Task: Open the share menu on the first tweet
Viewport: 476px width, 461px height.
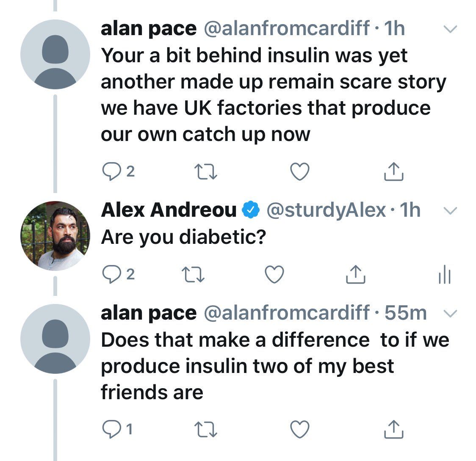Action: tap(395, 171)
